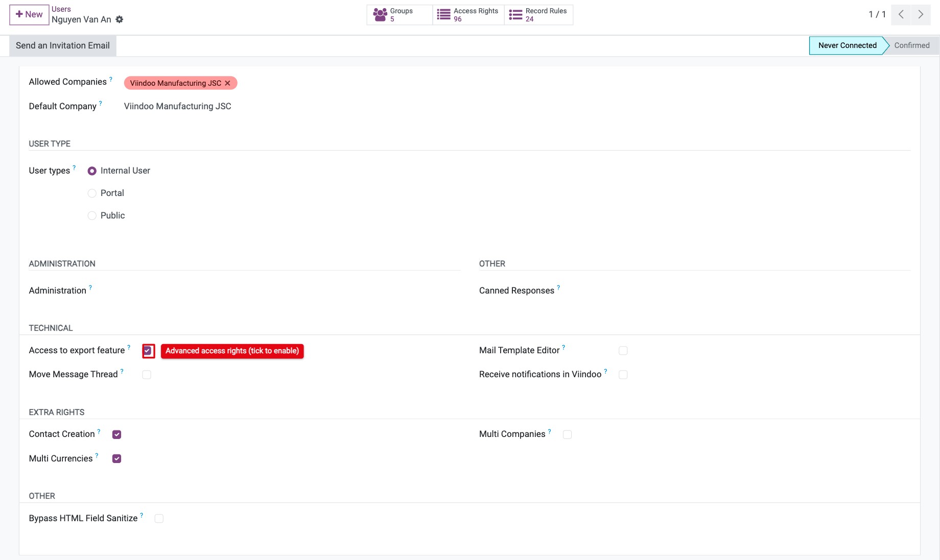Viewport: 940px width, 560px height.
Task: Go to the previous record arrow
Action: point(901,15)
